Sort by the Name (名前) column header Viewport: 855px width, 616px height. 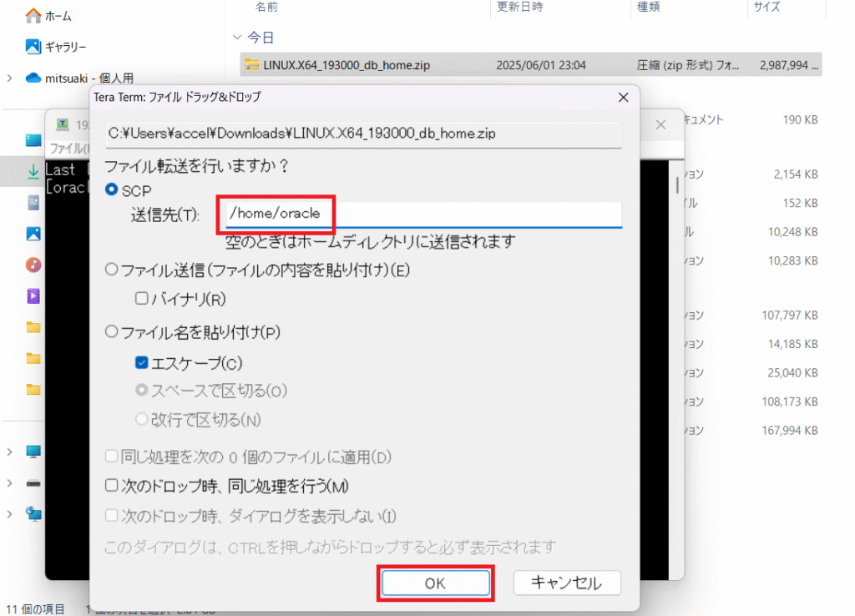pos(267,8)
